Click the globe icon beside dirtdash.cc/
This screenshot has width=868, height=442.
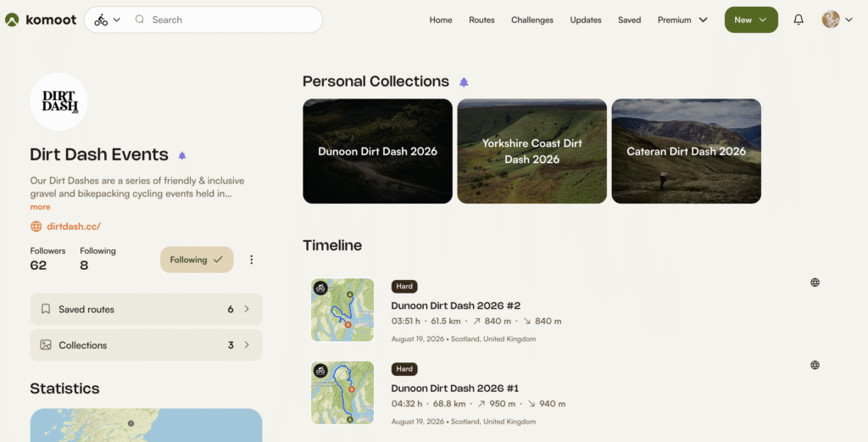pyautogui.click(x=36, y=226)
